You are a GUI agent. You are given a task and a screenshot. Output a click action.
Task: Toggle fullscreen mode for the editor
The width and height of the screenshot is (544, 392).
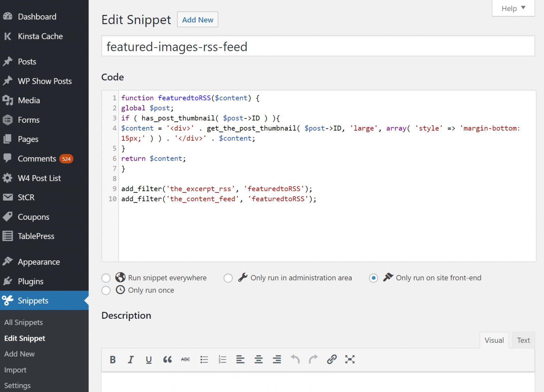[350, 359]
